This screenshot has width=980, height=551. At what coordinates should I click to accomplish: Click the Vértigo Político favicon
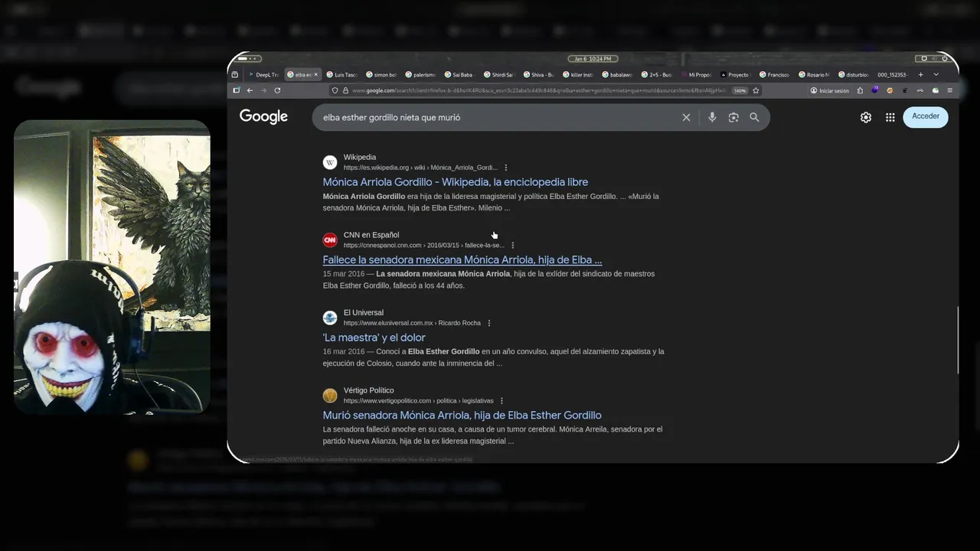[x=330, y=396]
